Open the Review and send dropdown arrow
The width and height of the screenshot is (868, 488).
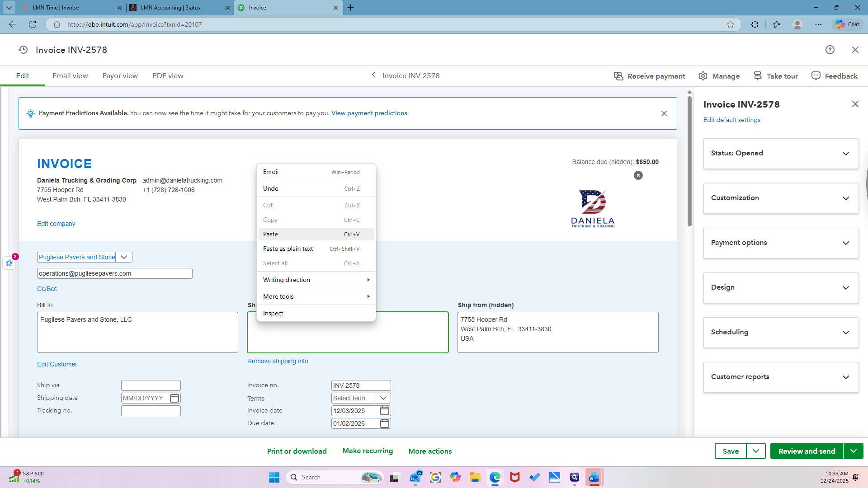[x=854, y=451]
